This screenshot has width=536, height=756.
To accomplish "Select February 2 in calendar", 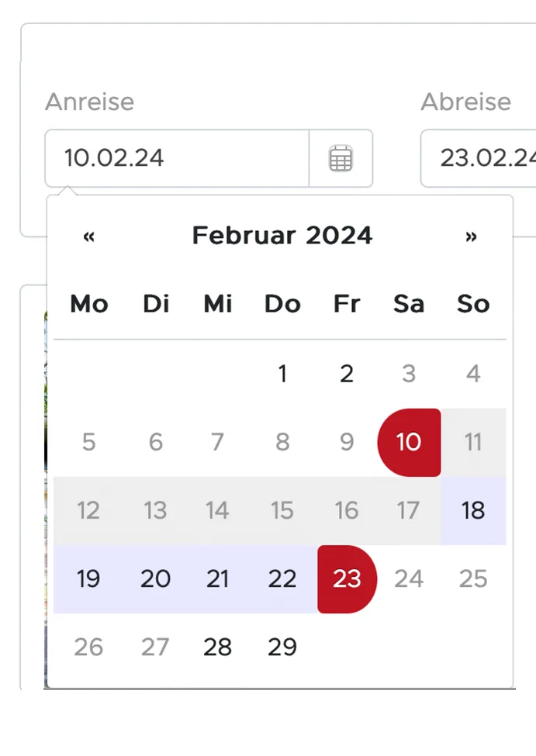I will [347, 375].
